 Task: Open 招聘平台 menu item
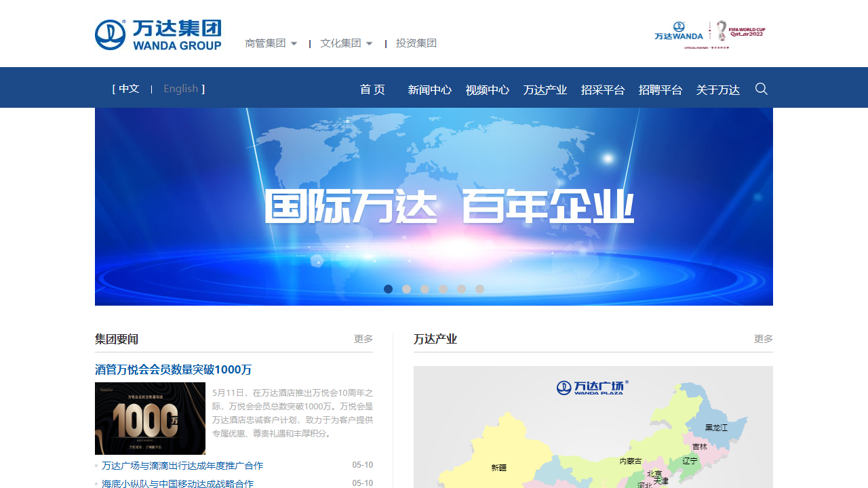(660, 89)
